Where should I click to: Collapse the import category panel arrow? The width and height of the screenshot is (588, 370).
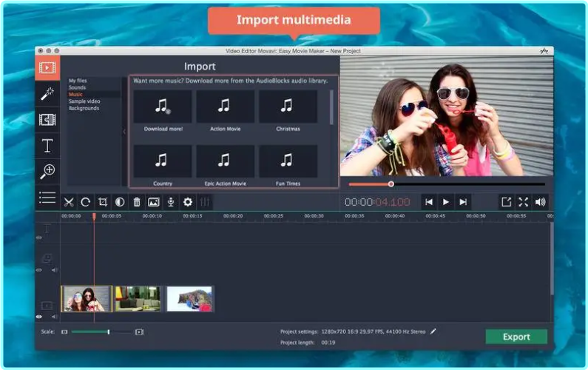coord(124,131)
